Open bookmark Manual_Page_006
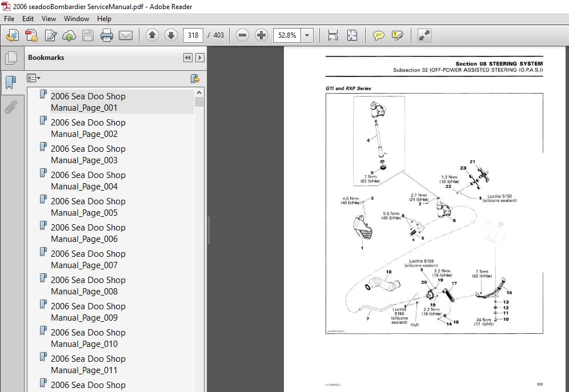The width and height of the screenshot is (569, 392). 88,233
